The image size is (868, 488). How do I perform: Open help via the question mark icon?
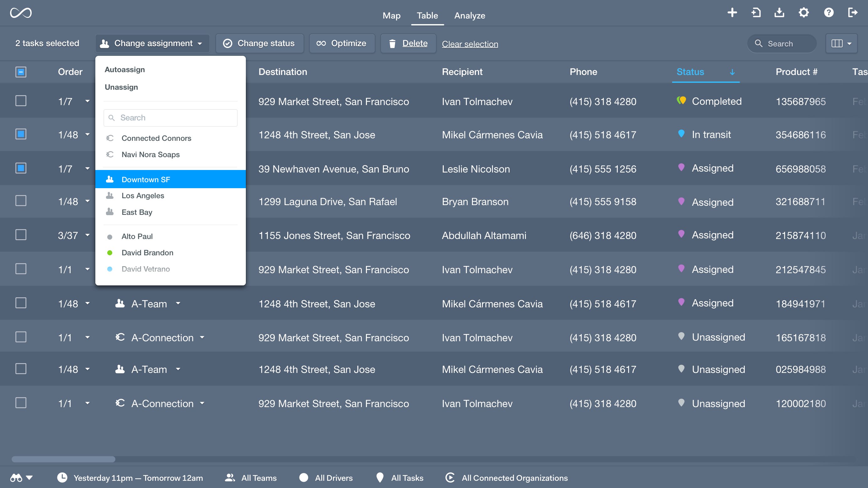point(828,13)
